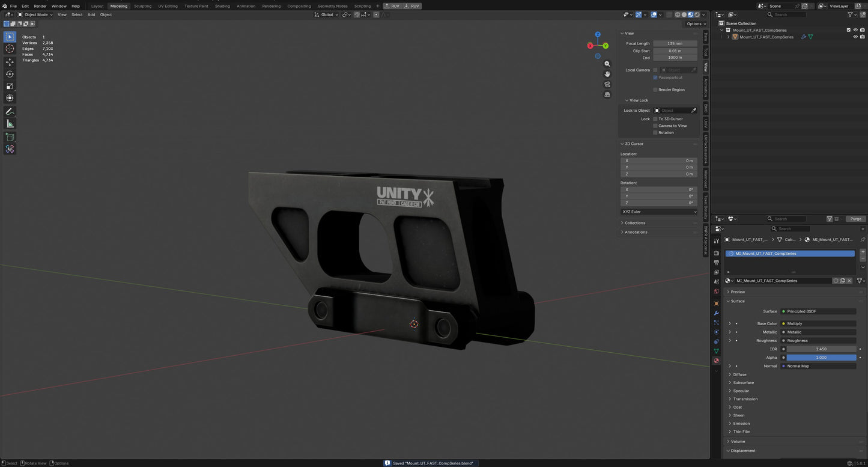Click the Base Color Multiply button
868x467 pixels.
818,323
